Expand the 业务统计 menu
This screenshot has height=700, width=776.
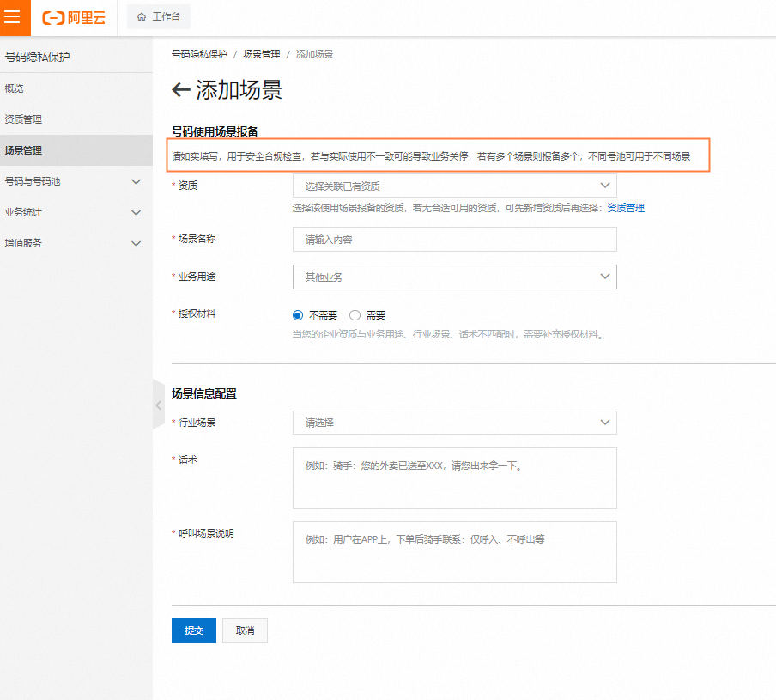[76, 212]
